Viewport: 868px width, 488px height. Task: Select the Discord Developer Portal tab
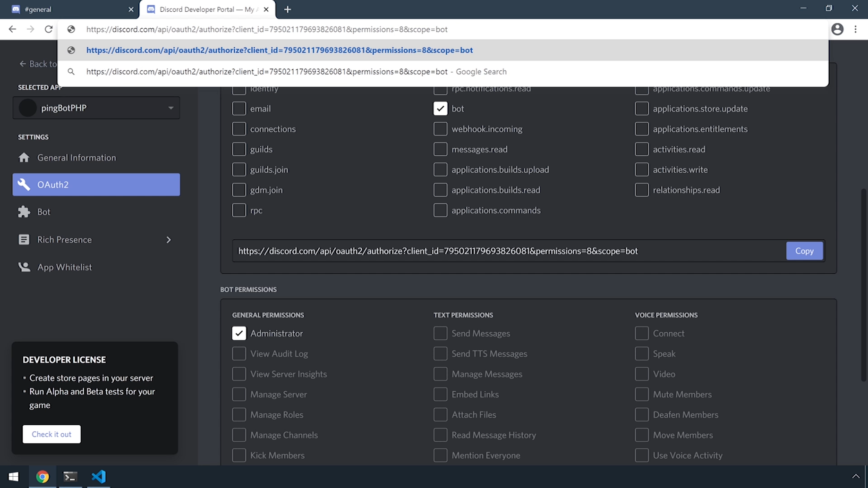click(207, 9)
